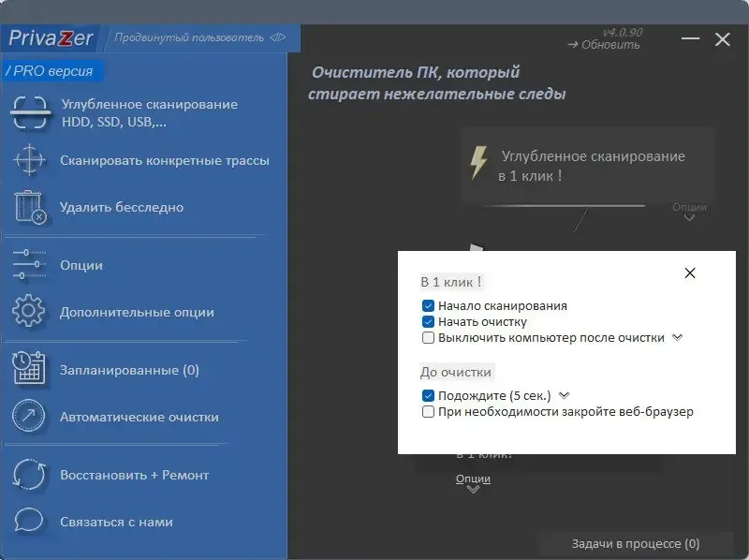Expand lower Опции chevron below popup
This screenshot has width=749, height=560.
473,489
